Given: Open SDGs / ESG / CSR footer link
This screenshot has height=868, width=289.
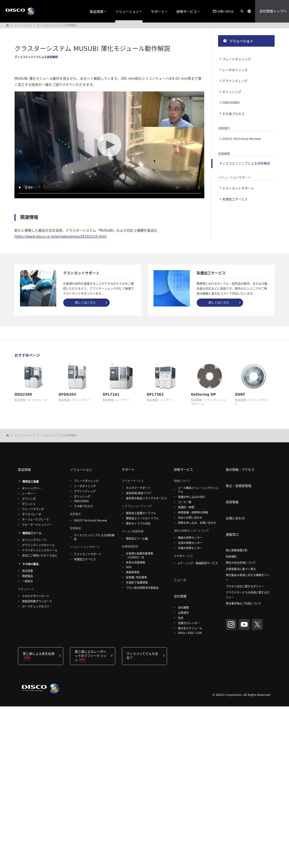Looking at the screenshot, I should click(x=190, y=633).
